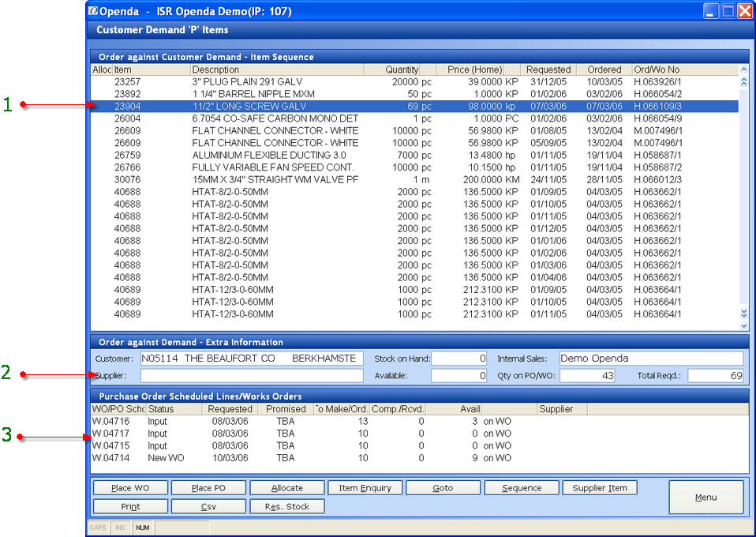Open the Supplier Item button
The height and width of the screenshot is (537, 756).
[x=600, y=488]
